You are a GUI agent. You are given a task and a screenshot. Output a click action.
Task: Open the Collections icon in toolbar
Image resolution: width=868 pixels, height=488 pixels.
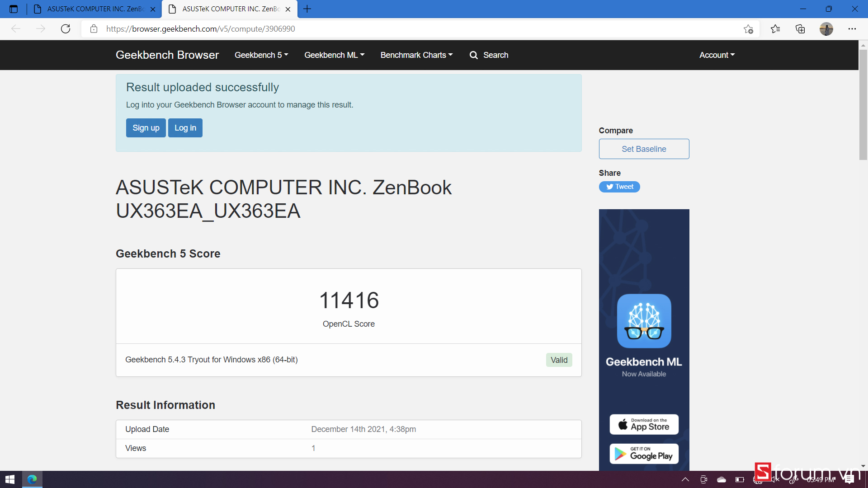click(800, 29)
